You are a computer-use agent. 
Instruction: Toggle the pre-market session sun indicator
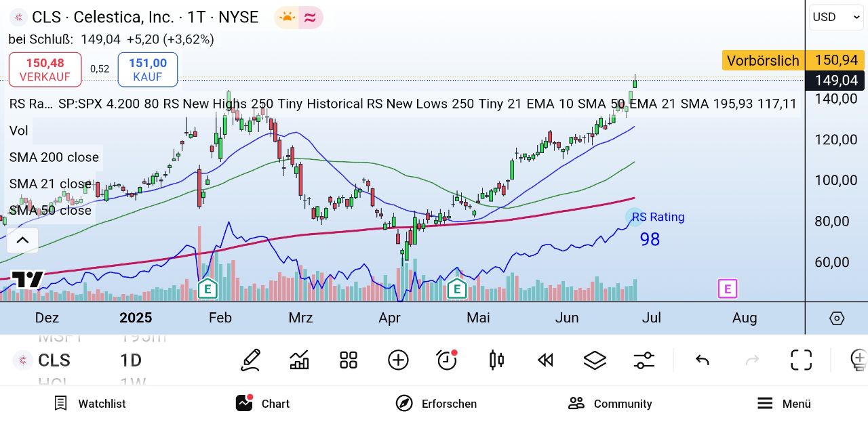click(287, 18)
